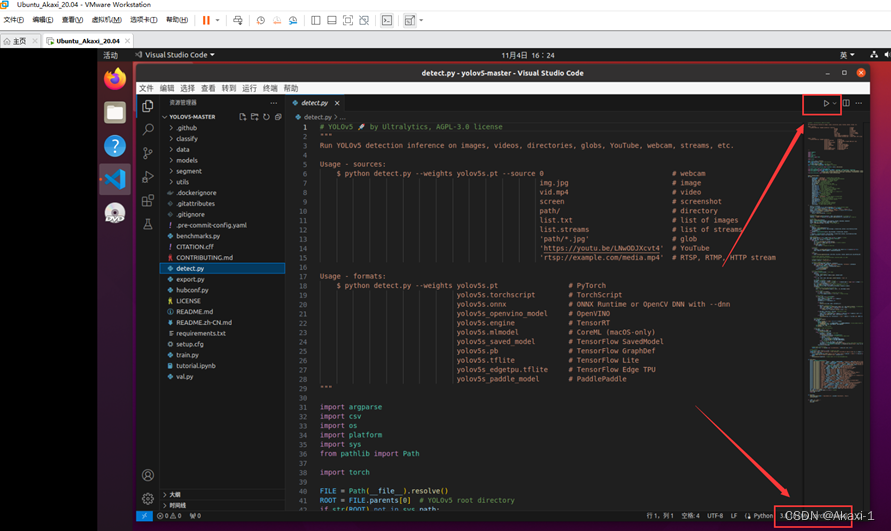891x531 pixels.
Task: Expand the segment folder
Action: click(x=189, y=171)
